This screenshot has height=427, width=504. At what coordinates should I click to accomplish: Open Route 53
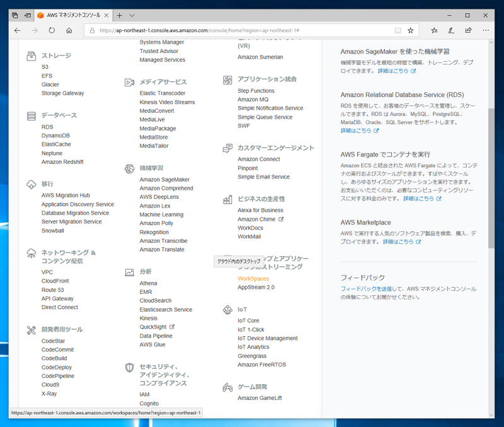(53, 290)
